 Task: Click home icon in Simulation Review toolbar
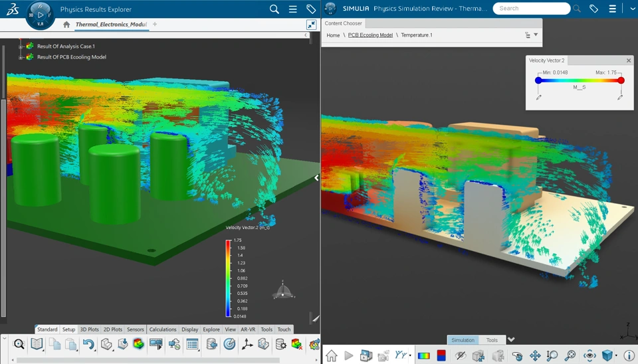331,355
